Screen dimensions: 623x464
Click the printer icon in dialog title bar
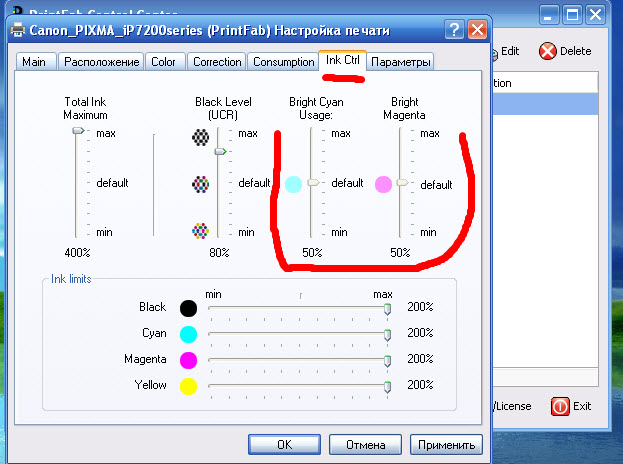pyautogui.click(x=17, y=30)
